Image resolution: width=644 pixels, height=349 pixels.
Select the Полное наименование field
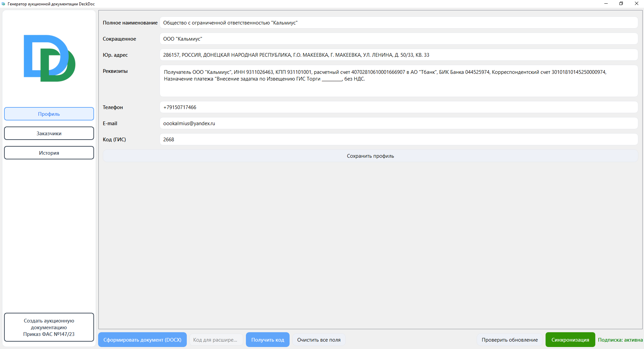pyautogui.click(x=370, y=22)
